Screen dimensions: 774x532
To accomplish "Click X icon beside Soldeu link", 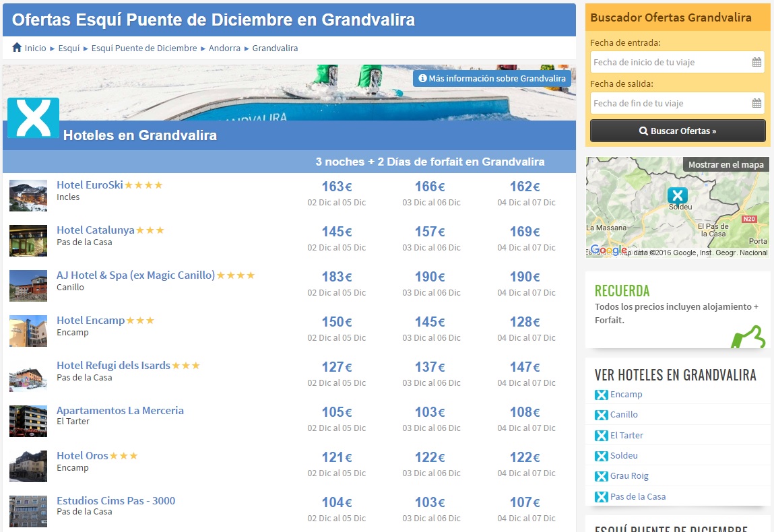I will click(602, 456).
